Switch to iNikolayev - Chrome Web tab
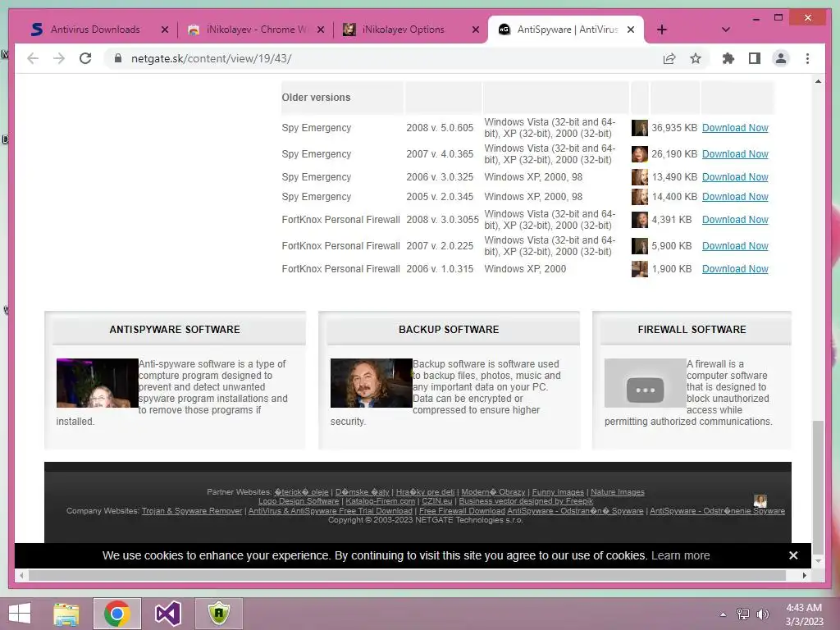The width and height of the screenshot is (840, 630). [257, 30]
